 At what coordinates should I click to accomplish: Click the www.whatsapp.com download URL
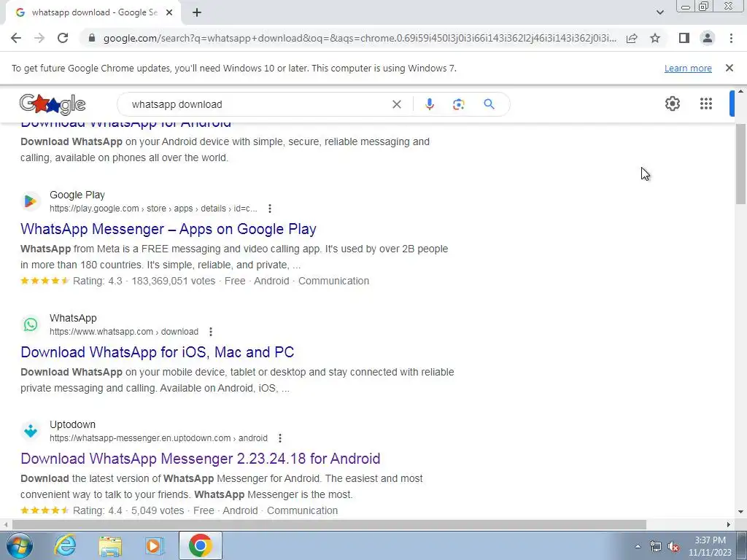pyautogui.click(x=124, y=332)
